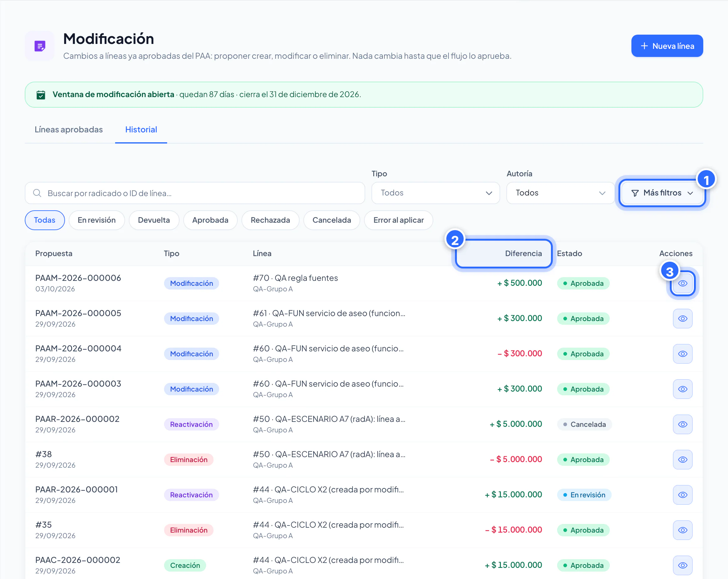View proposal PAAM-2026-000003 via eye icon
This screenshot has width=728, height=579.
(682, 389)
